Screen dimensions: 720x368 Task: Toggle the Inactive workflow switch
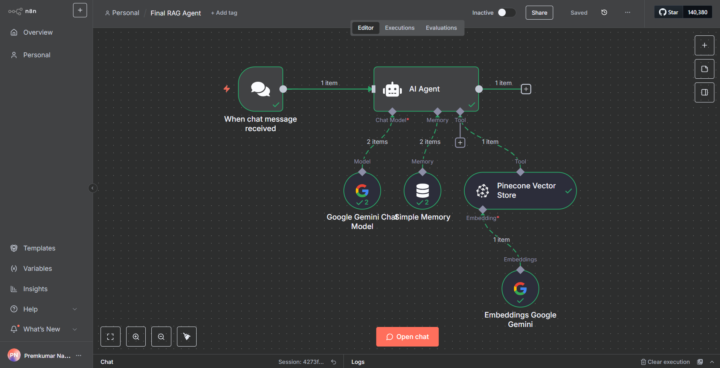click(x=506, y=12)
